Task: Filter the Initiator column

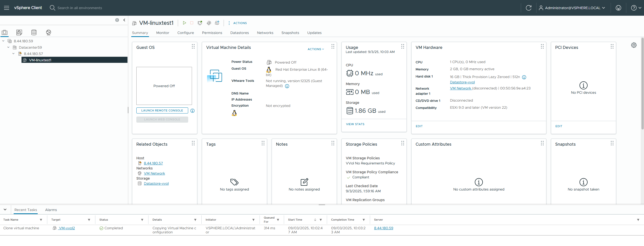Action: click(x=253, y=220)
